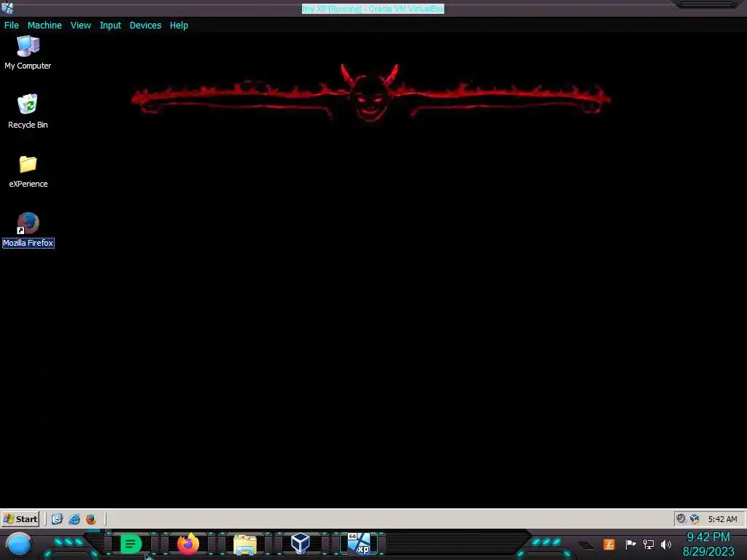Click VirtualBox Guest Additions tray icon in XP
This screenshot has height=560, width=747.
[694, 519]
